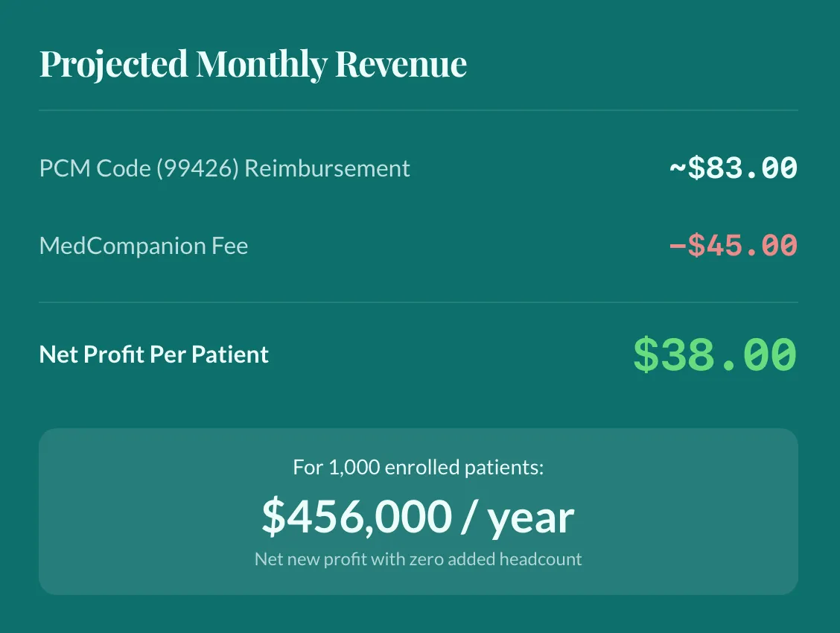The height and width of the screenshot is (633, 840).
Task: Select the Net Profit Per Patient label
Action: tap(153, 354)
